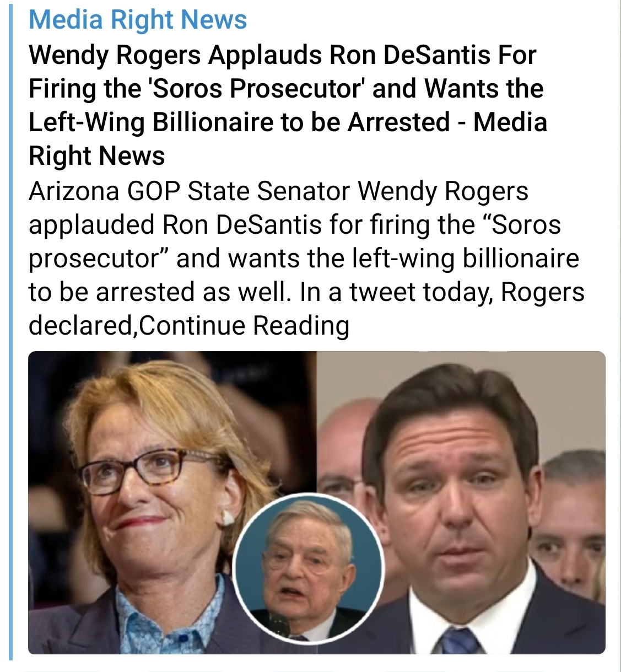Click the headline starting 'Wendy Rogers Applauds'
Image resolution: width=621 pixels, height=672 pixels.
[287, 105]
